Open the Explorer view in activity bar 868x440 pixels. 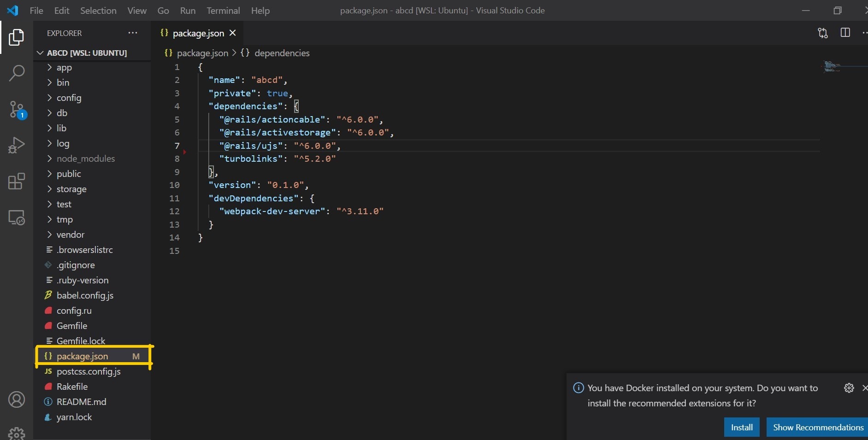coord(17,37)
